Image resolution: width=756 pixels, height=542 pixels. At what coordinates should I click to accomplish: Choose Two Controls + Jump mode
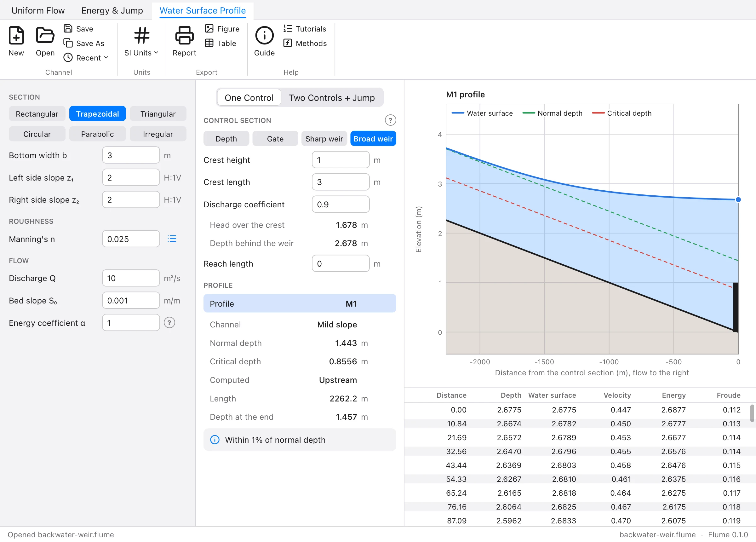332,97
